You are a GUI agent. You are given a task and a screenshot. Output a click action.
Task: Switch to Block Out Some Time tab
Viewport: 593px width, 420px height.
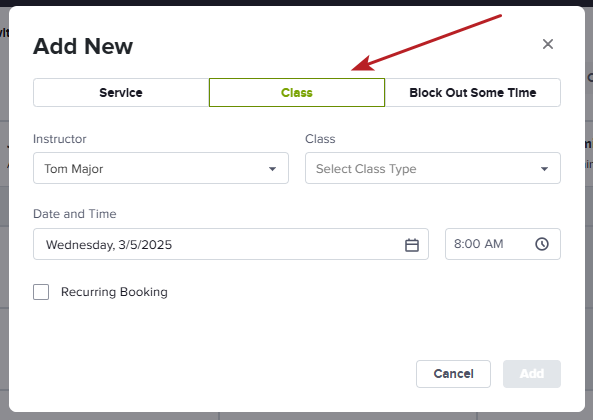click(473, 93)
